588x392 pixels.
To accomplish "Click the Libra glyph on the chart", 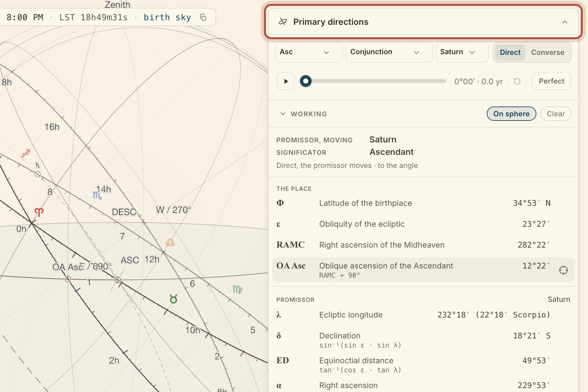I will (x=170, y=242).
